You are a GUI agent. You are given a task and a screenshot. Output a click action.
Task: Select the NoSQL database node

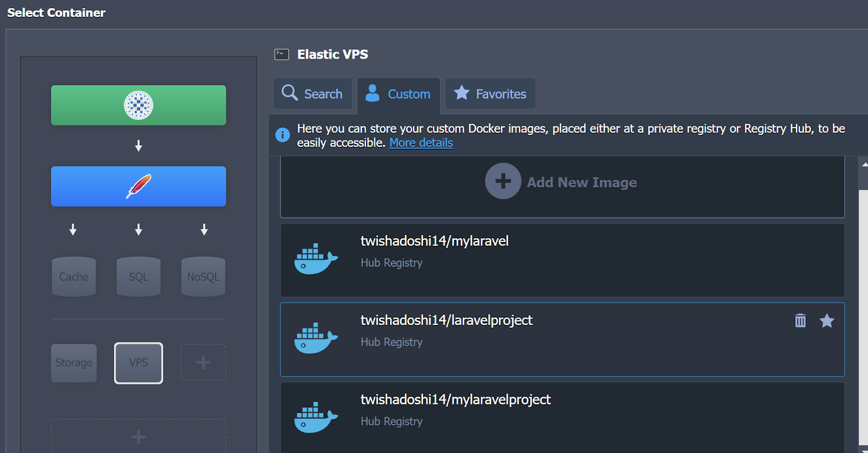[203, 277]
